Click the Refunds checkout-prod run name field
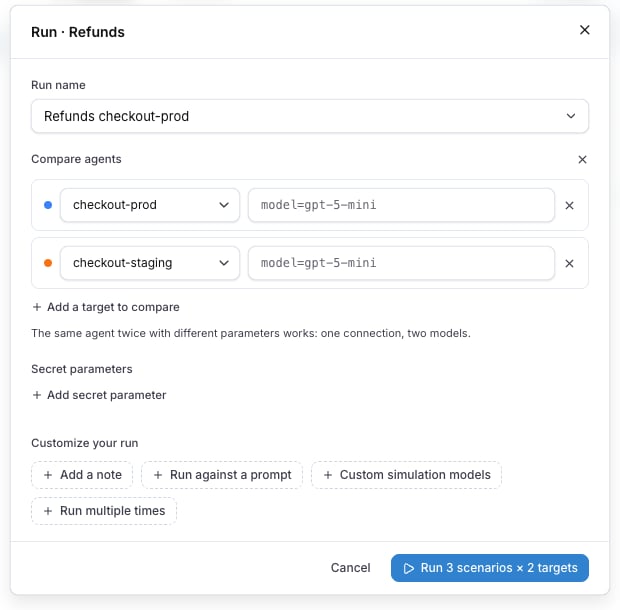The image size is (620, 610). click(x=310, y=116)
